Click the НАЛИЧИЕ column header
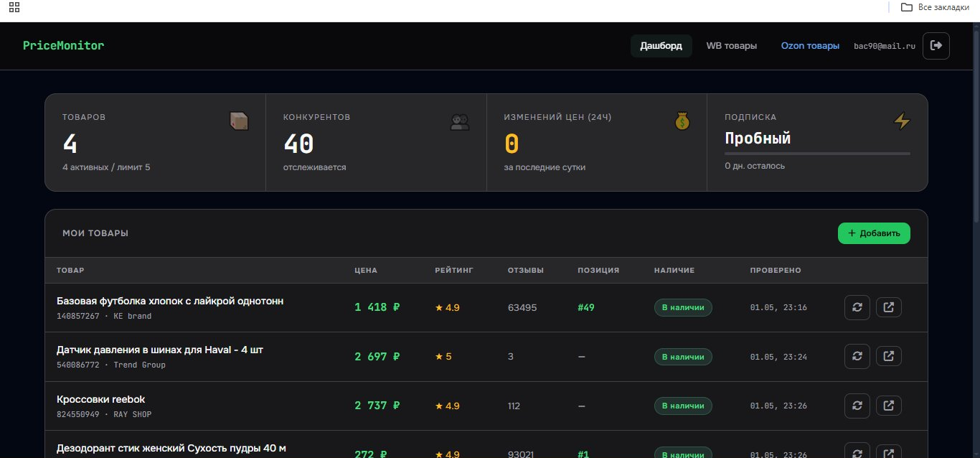 (x=674, y=271)
